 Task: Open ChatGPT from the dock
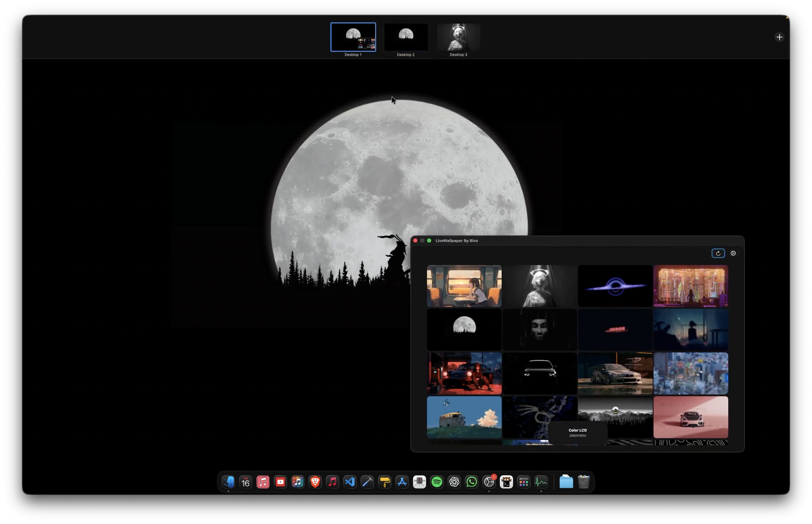point(454,482)
